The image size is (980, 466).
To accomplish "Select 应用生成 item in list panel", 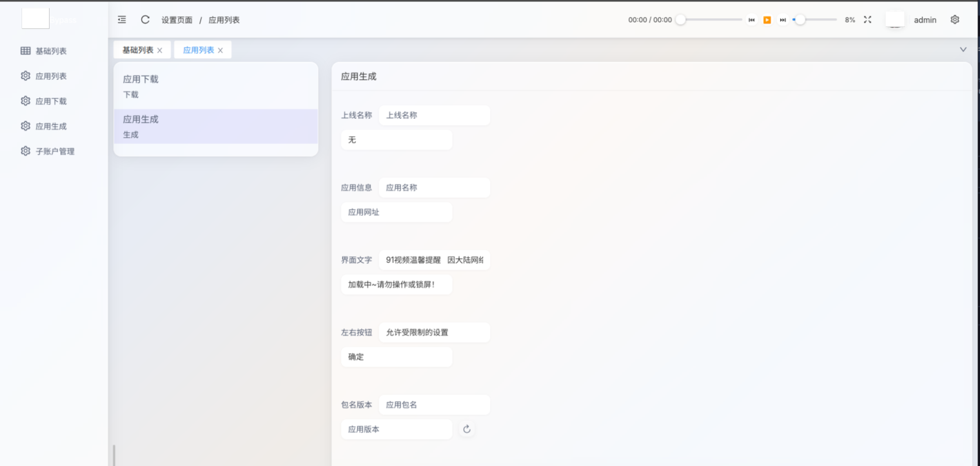I will (x=216, y=127).
